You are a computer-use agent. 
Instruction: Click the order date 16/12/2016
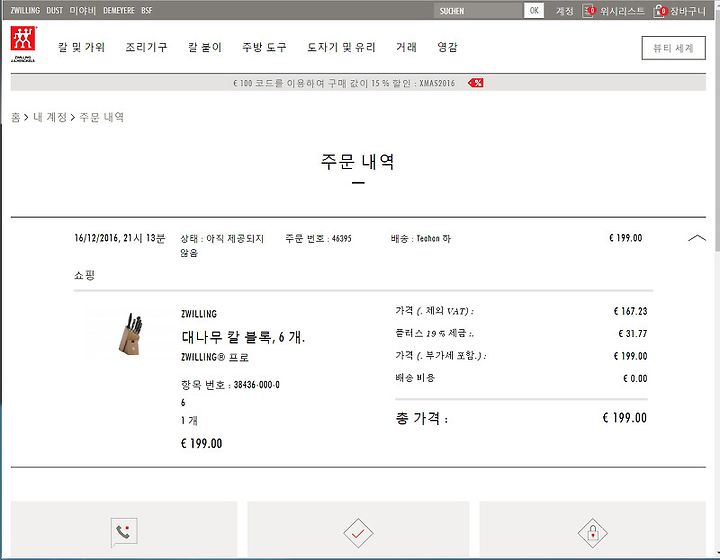119,238
